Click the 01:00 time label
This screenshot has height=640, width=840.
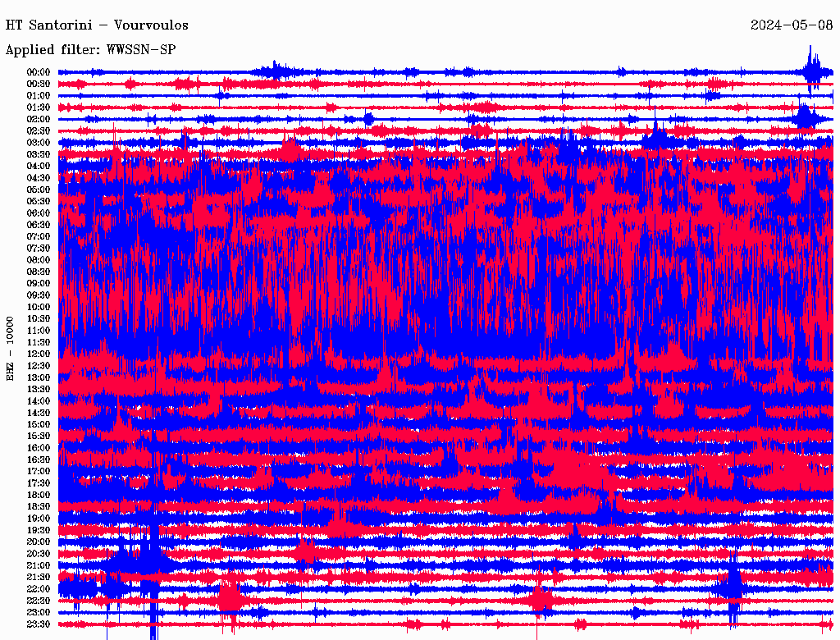(39, 95)
